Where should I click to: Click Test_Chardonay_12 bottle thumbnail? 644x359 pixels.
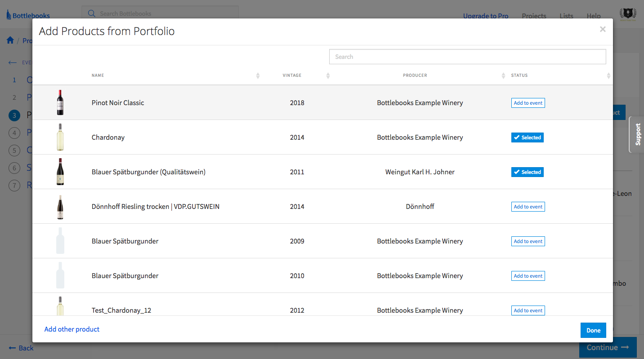pos(60,306)
